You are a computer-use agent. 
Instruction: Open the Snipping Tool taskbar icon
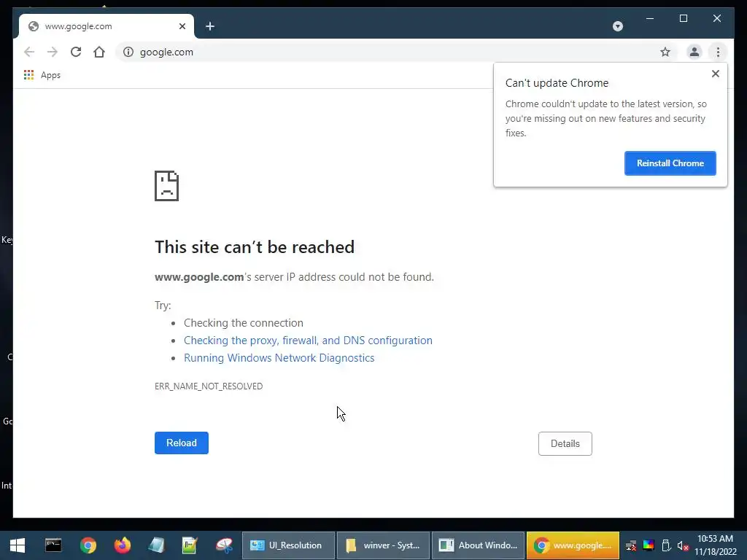pyautogui.click(x=224, y=545)
